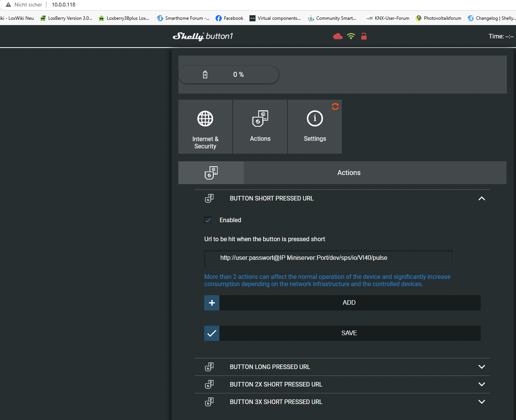Collapse the Button Short Pressed URL section
Image resolution: width=516 pixels, height=420 pixels.
coord(481,199)
